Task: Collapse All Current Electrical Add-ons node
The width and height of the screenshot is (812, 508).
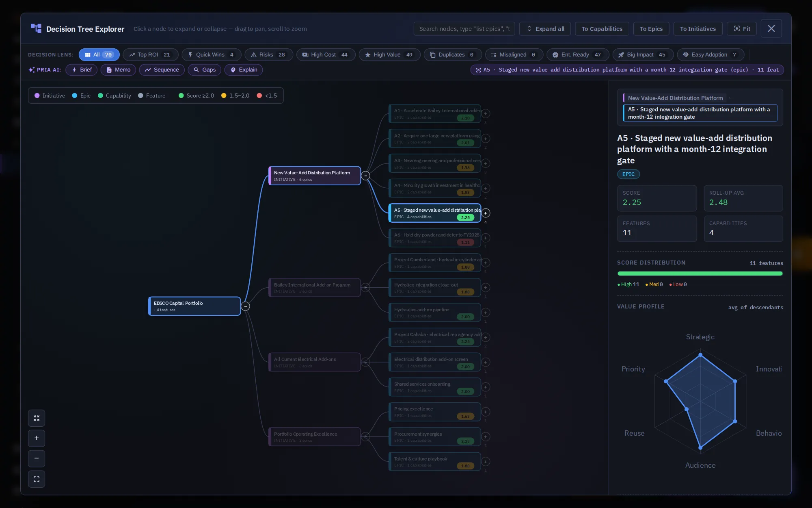Action: point(365,362)
